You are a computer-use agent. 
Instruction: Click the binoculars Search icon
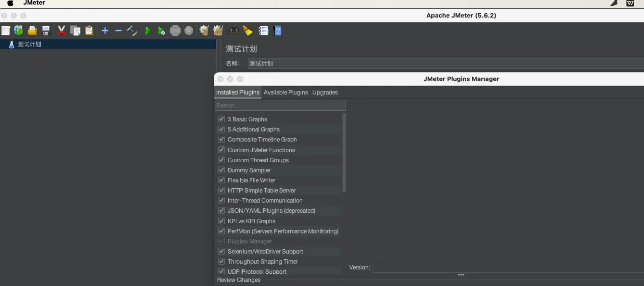coord(234,31)
